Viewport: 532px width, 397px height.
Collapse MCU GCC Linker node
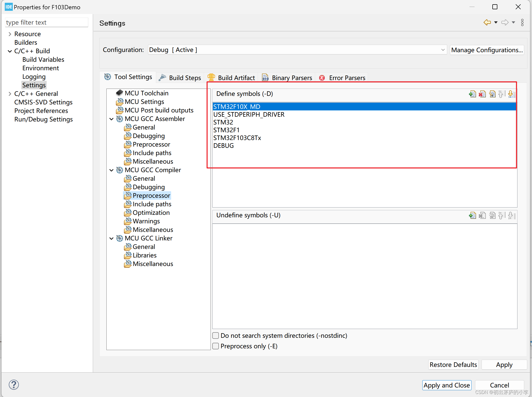pos(112,238)
